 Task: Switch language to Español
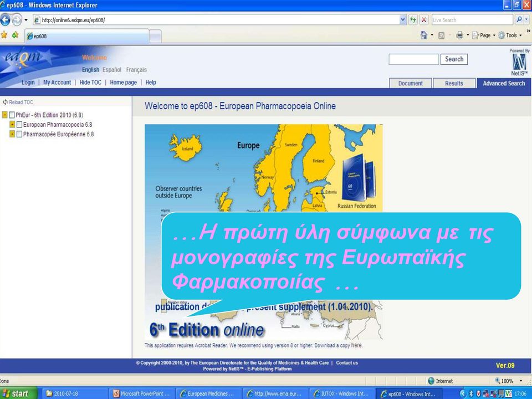click(x=111, y=70)
